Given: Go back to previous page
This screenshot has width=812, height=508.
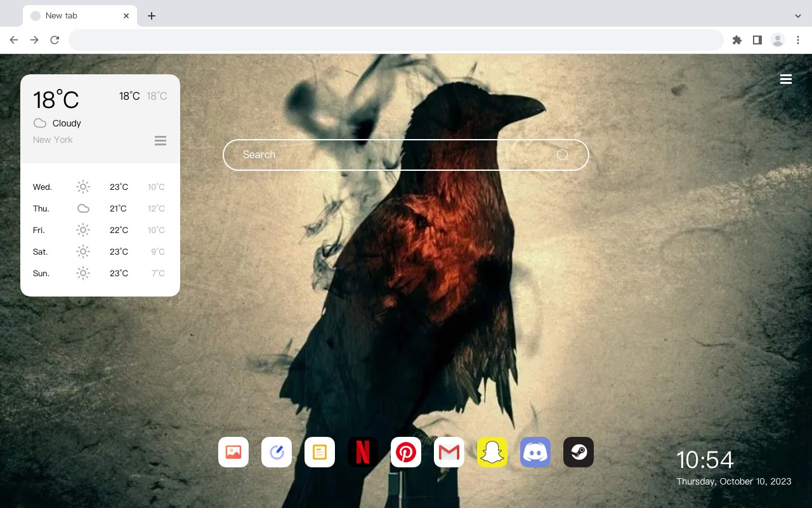Looking at the screenshot, I should (14, 40).
